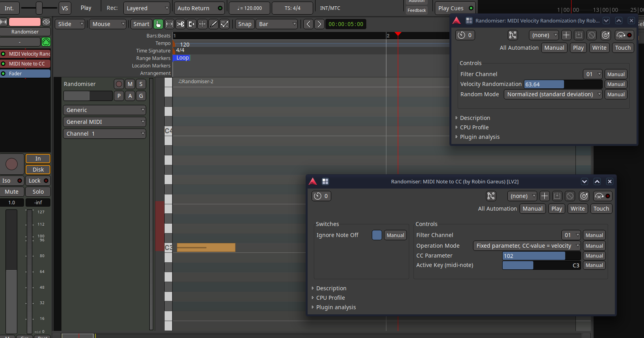Select the Range tool in the editor toolbar
644x338 pixels.
pyautogui.click(x=169, y=24)
